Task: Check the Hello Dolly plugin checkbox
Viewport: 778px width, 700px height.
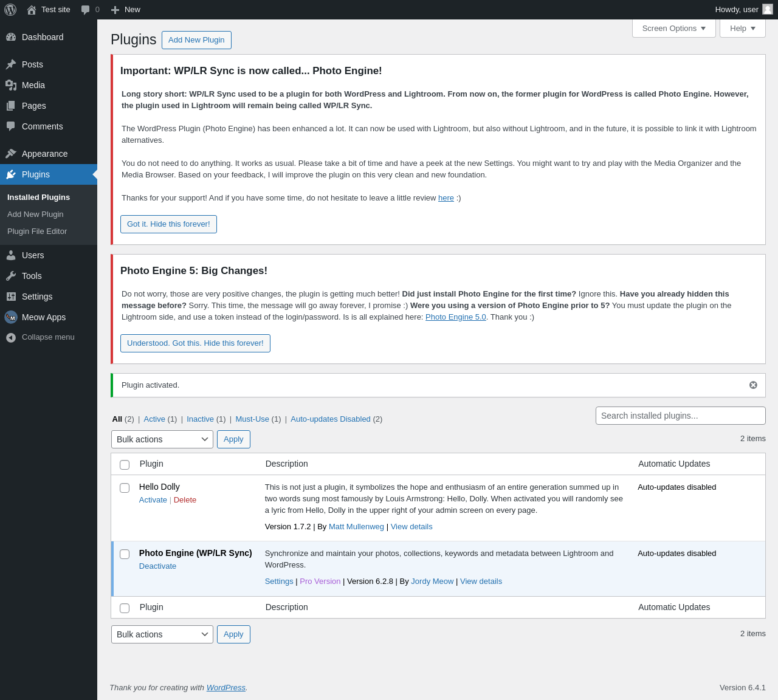Action: 125,488
